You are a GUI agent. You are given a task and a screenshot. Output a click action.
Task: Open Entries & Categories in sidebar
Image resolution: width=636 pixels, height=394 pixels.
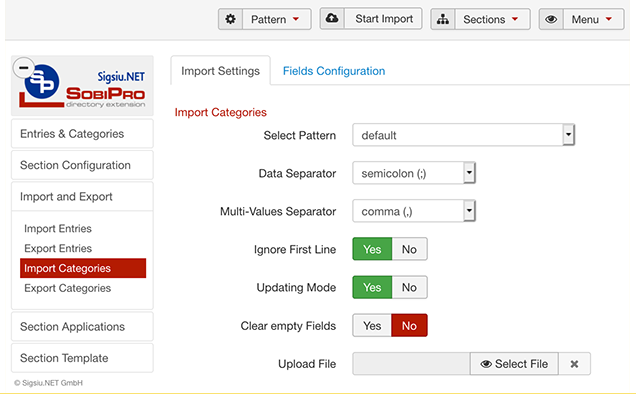(x=82, y=133)
